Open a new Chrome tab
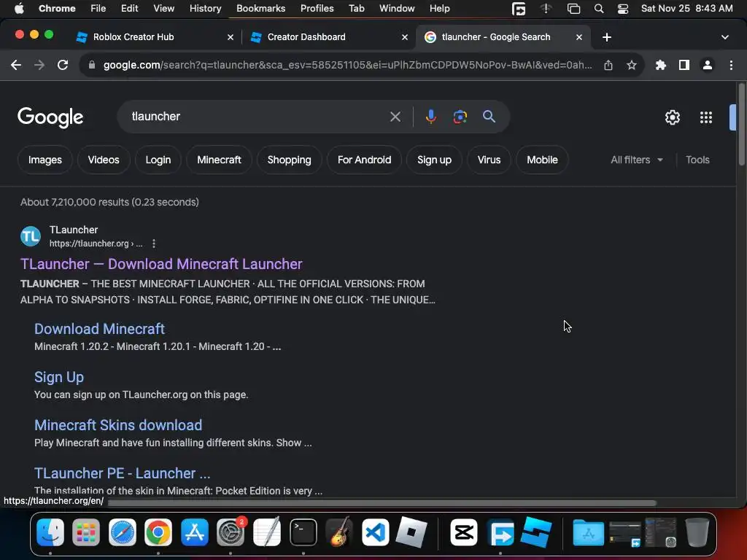 click(606, 37)
